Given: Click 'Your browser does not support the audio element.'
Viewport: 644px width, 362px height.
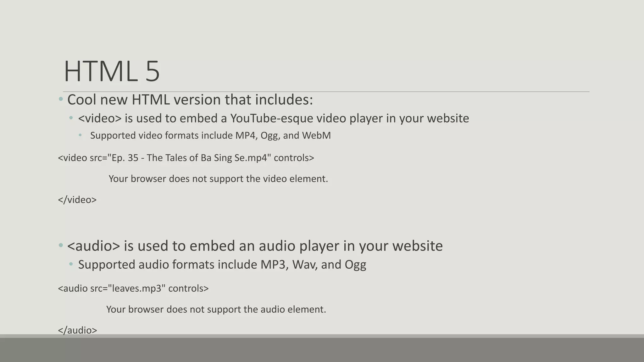Looking at the screenshot, I should [216, 310].
